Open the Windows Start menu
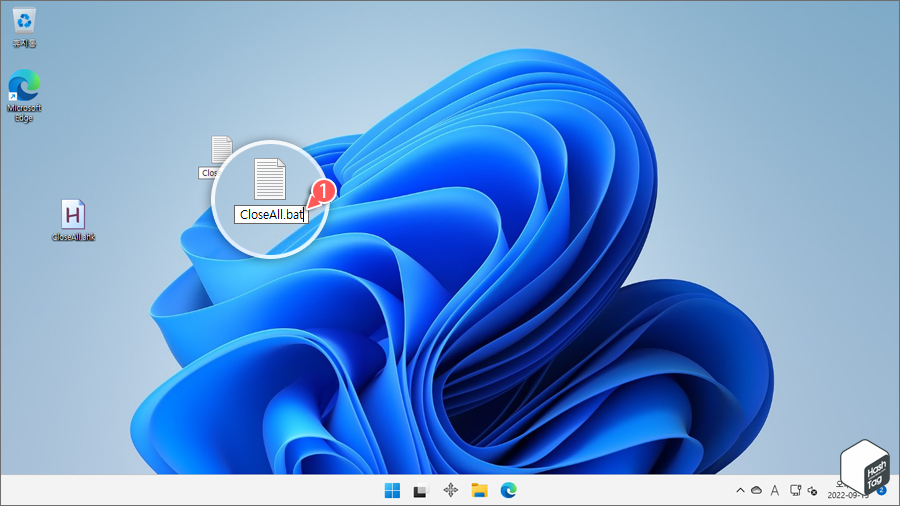Viewport: 900px width, 506px height. click(393, 491)
